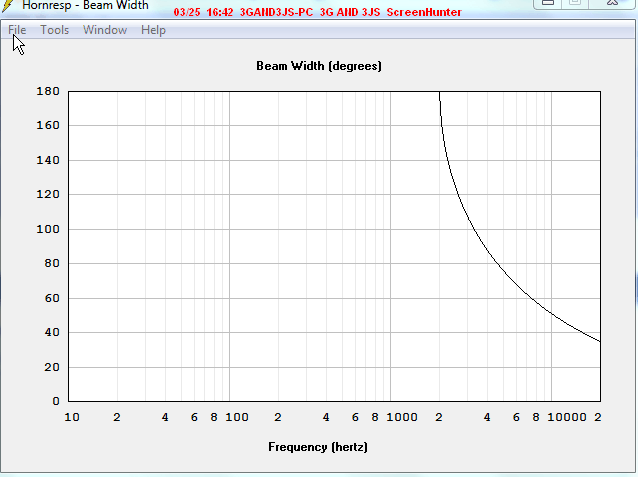Click the 1000 label on the frequency axis
The width and height of the screenshot is (638, 477).
402,417
